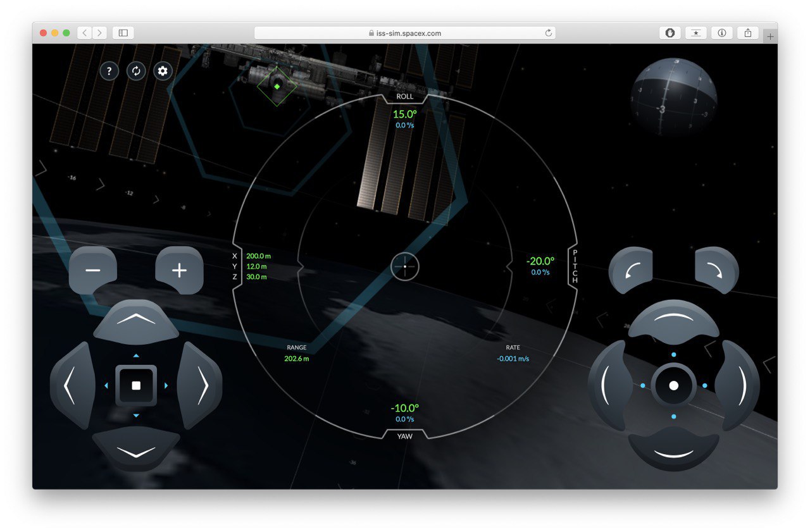The width and height of the screenshot is (810, 532).
Task: Yaw left using the right pad's left button
Action: (610, 385)
